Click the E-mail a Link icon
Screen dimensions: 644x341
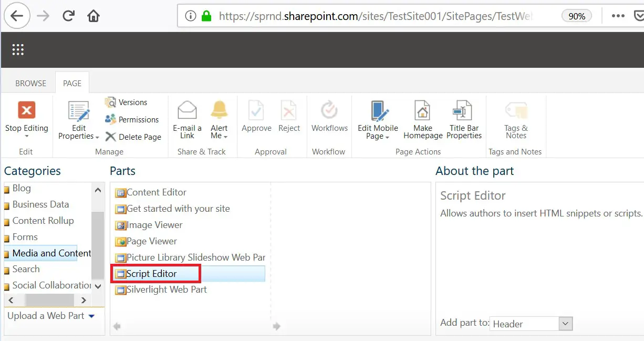coord(188,111)
